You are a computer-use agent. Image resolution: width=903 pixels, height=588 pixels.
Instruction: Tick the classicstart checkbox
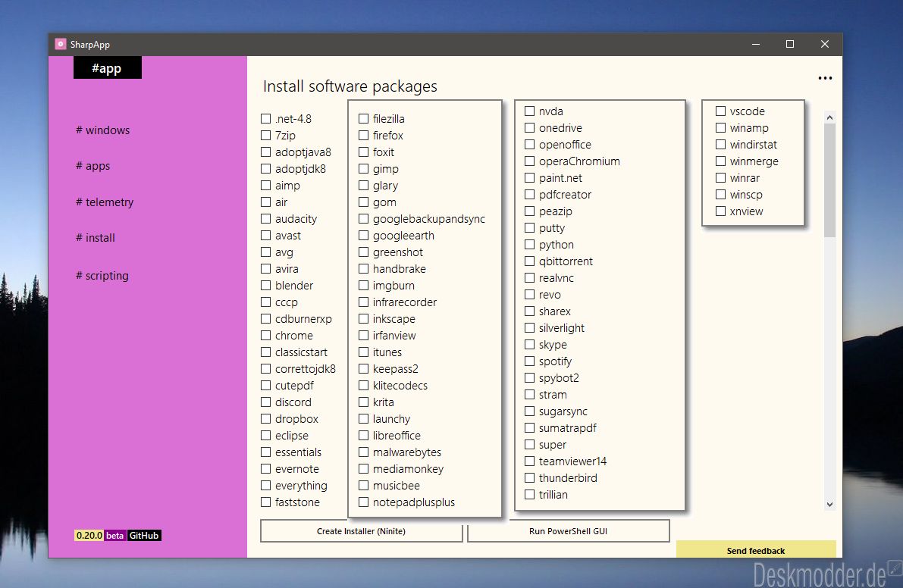point(265,352)
